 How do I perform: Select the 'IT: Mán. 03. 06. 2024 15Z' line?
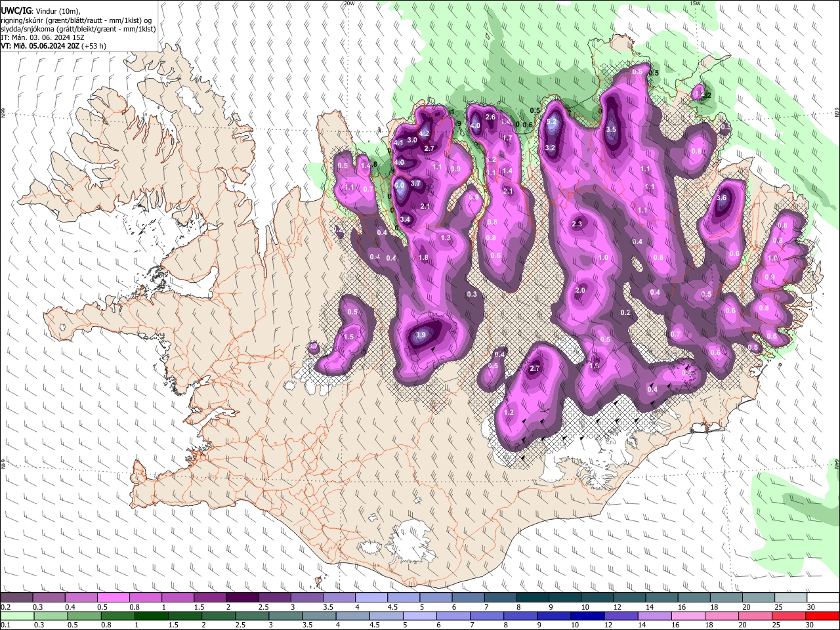[43, 37]
